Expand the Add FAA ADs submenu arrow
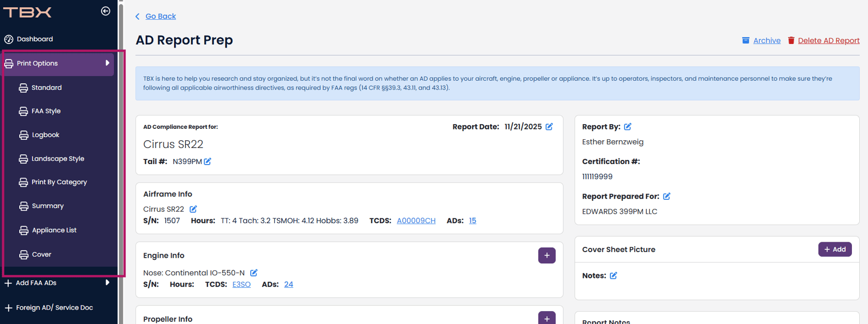Viewport: 868px width, 324px height. pyautogui.click(x=107, y=283)
